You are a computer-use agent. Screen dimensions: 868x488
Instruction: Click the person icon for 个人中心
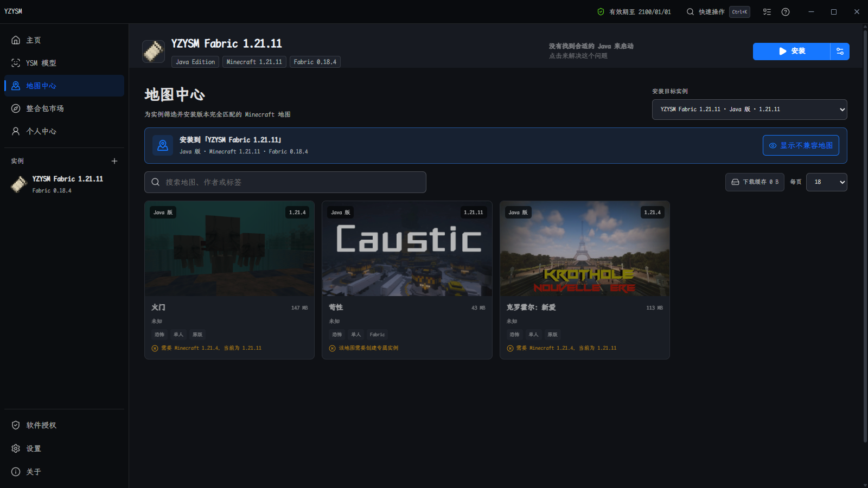16,131
